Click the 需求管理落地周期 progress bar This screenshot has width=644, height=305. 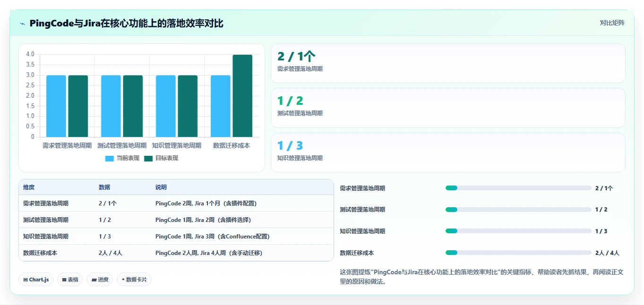(518, 188)
